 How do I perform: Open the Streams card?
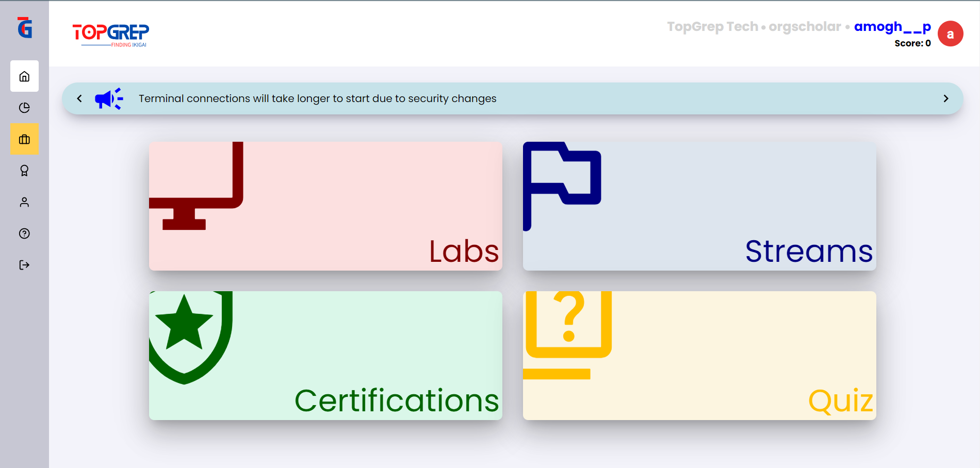pos(699,206)
